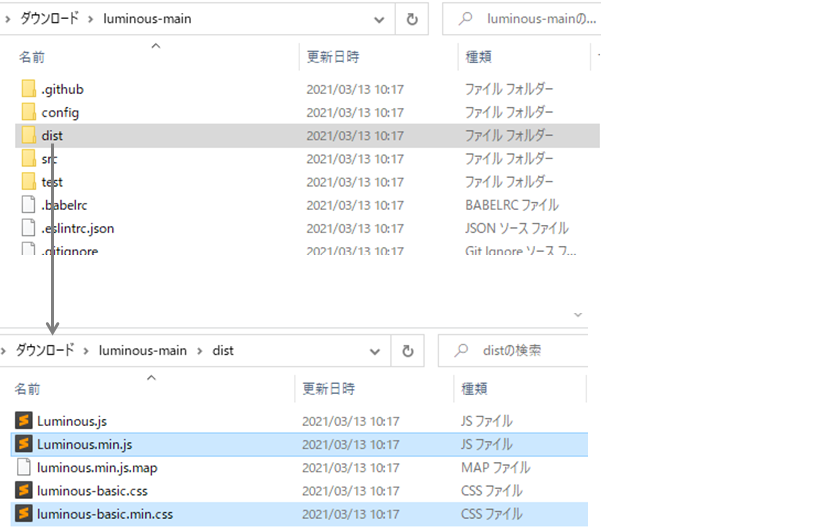Click the config folder icon
Image resolution: width=824 pixels, height=532 pixels.
tap(29, 112)
